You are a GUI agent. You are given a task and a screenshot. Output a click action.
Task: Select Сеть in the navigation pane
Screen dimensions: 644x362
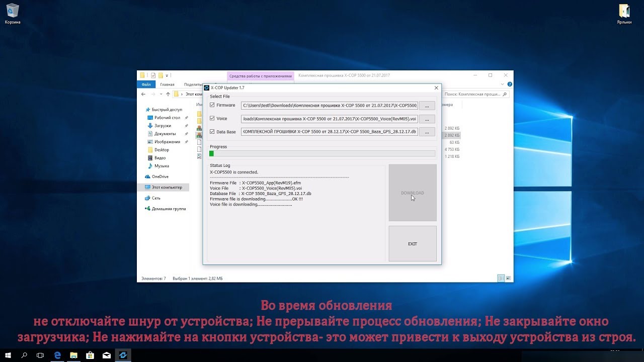coord(155,198)
